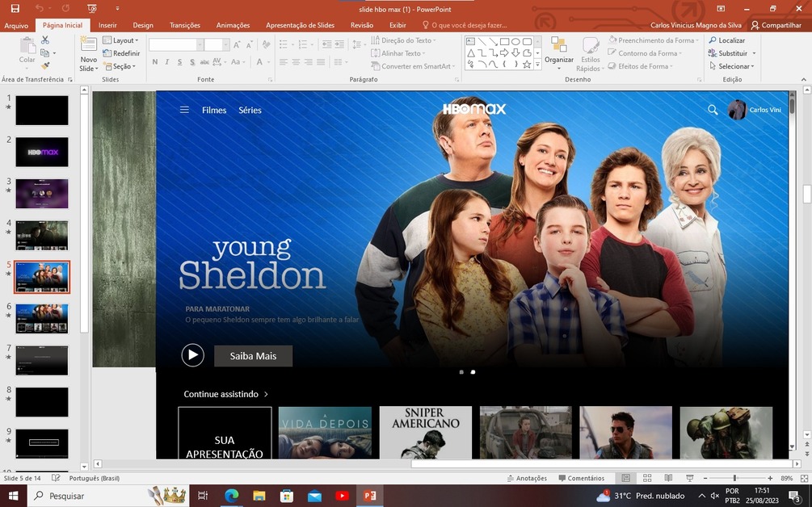This screenshot has width=812, height=507.
Task: Select slide 2 thumbnail with HBO Max logo
Action: 42,152
